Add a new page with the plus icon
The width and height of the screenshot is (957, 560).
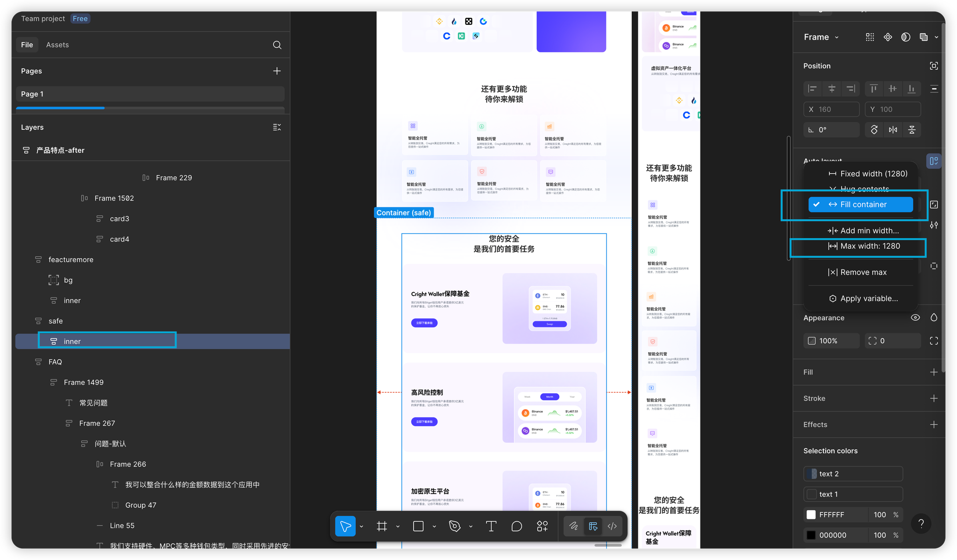[277, 71]
